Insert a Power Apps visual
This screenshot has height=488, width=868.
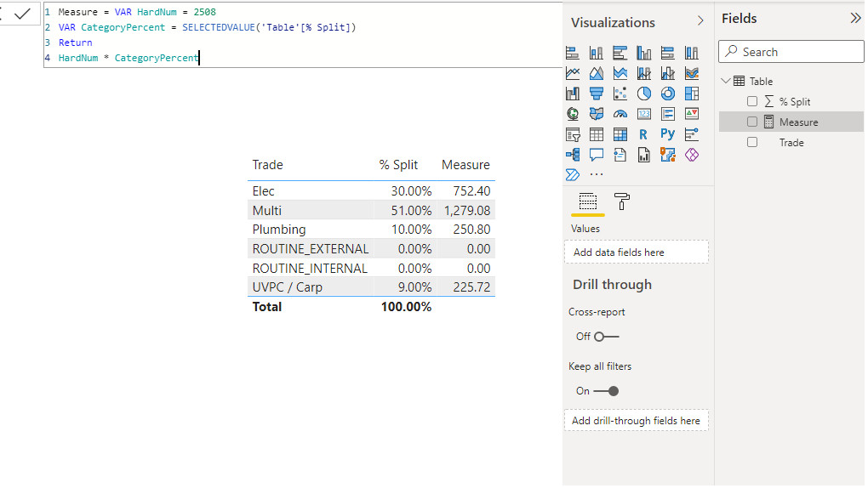691,155
